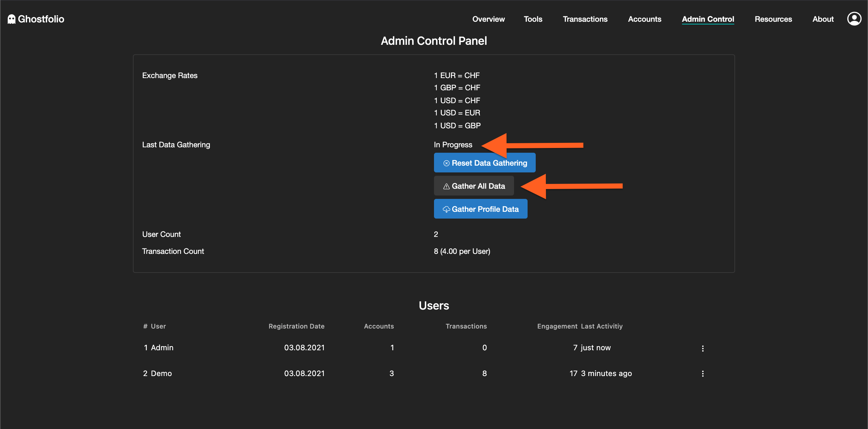Click the Accounts column header in Users table
This screenshot has width=868, height=429.
point(379,326)
